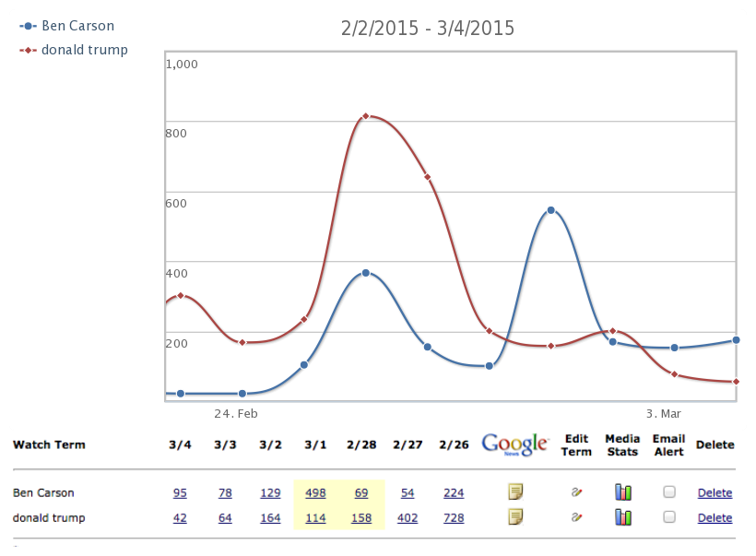Open Google News notes icon for Ben Carson
This screenshot has width=756, height=556.
(515, 492)
